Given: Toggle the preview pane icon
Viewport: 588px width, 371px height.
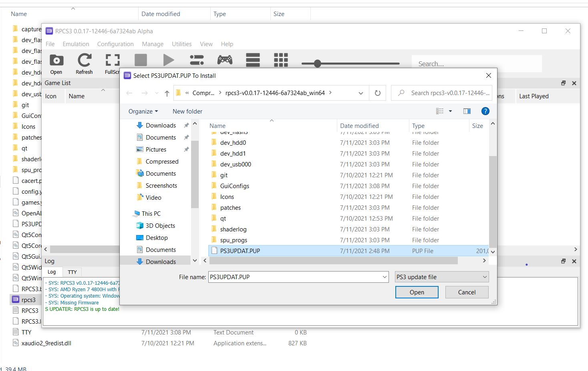Looking at the screenshot, I should point(467,111).
